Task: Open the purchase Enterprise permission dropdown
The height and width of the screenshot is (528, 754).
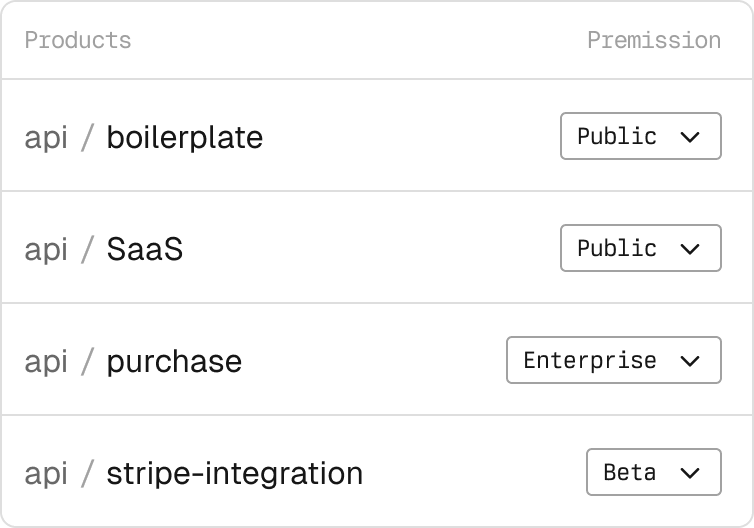Action: pyautogui.click(x=613, y=360)
